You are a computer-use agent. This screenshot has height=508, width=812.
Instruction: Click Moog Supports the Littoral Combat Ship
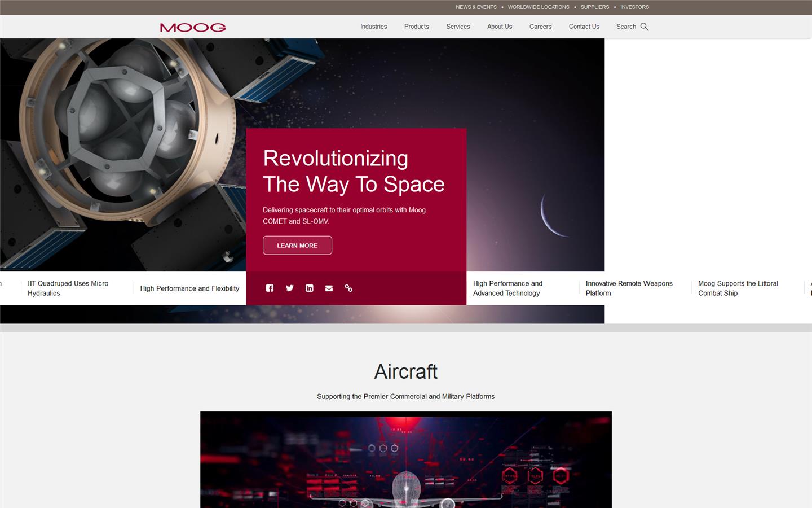[x=738, y=288]
